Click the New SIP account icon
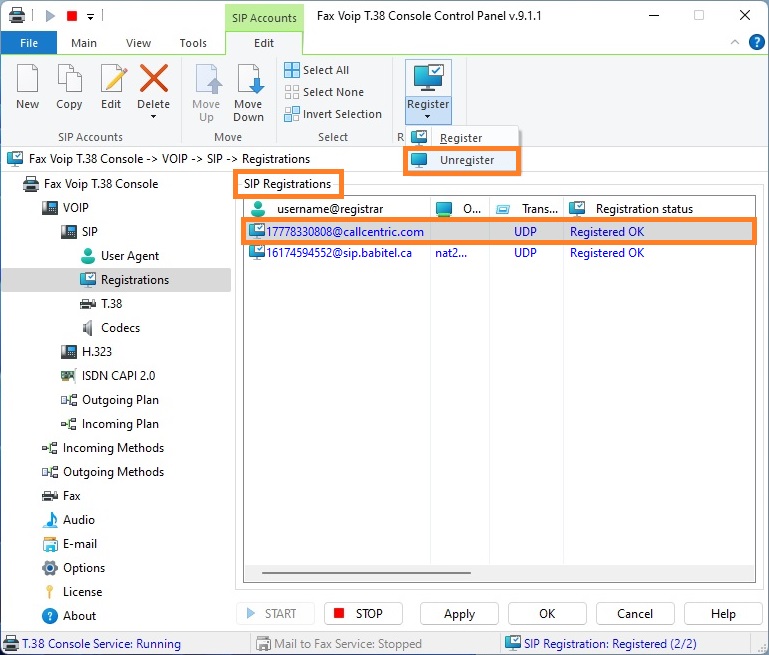The height and width of the screenshot is (655, 769). point(27,78)
